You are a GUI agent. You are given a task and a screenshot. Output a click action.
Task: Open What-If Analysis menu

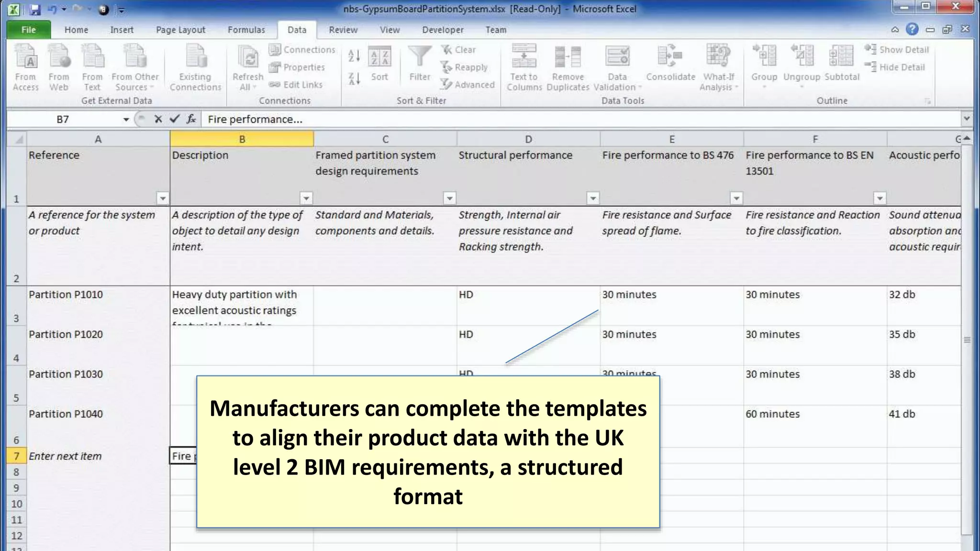pos(719,67)
